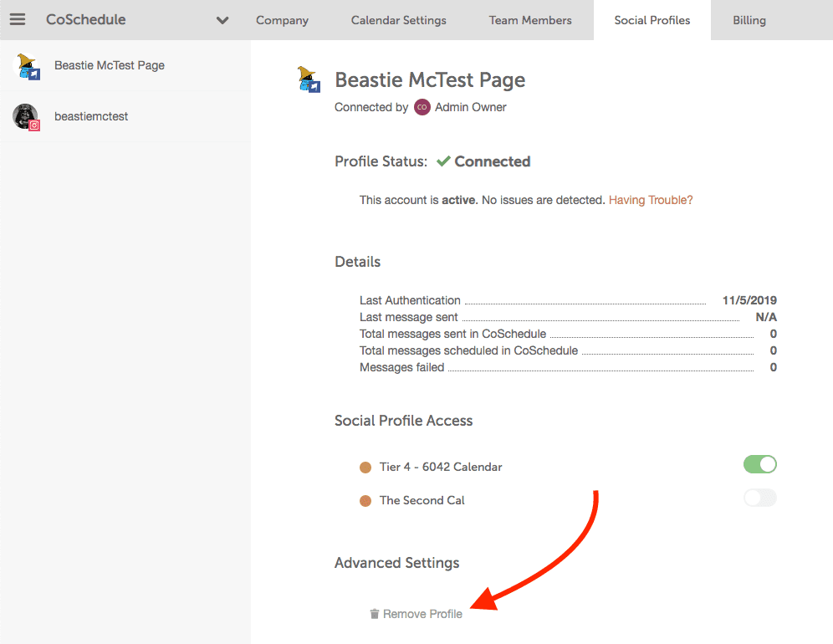Click the Beastie McTest Page main heading
833x644 pixels.
coord(430,79)
